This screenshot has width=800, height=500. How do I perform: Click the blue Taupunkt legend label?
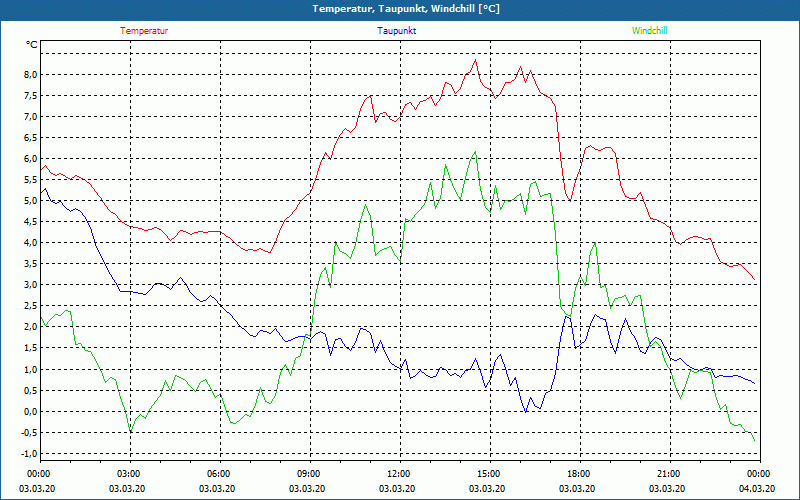(396, 31)
